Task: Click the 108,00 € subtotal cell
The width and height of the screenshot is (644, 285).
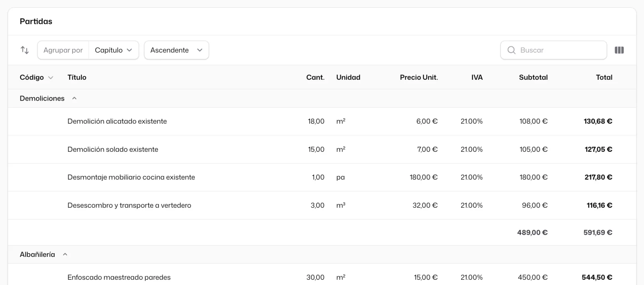Action: coord(533,121)
